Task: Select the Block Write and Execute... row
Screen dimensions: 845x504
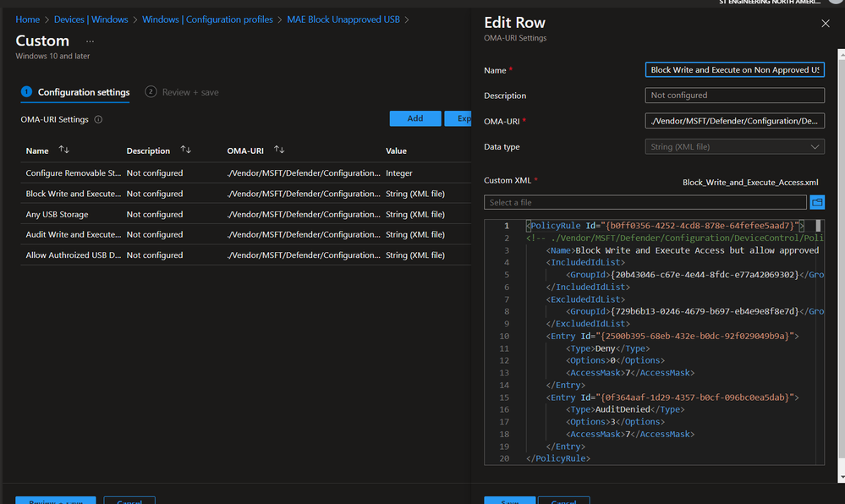Action: pyautogui.click(x=246, y=194)
